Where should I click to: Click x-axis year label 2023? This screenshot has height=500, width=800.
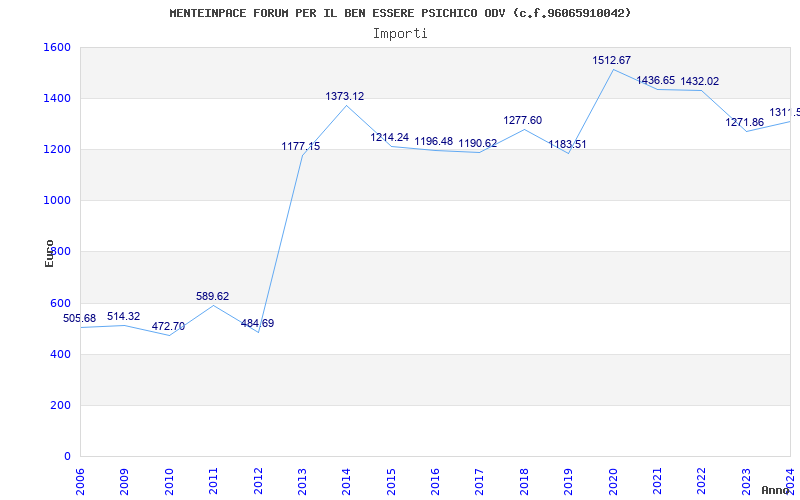coord(746,481)
